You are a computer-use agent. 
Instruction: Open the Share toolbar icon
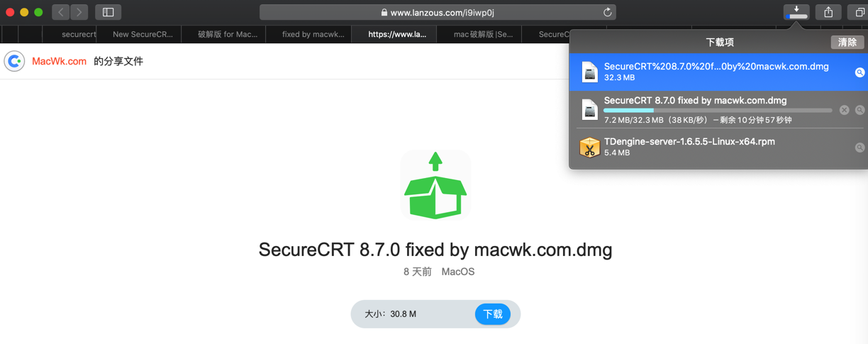828,12
